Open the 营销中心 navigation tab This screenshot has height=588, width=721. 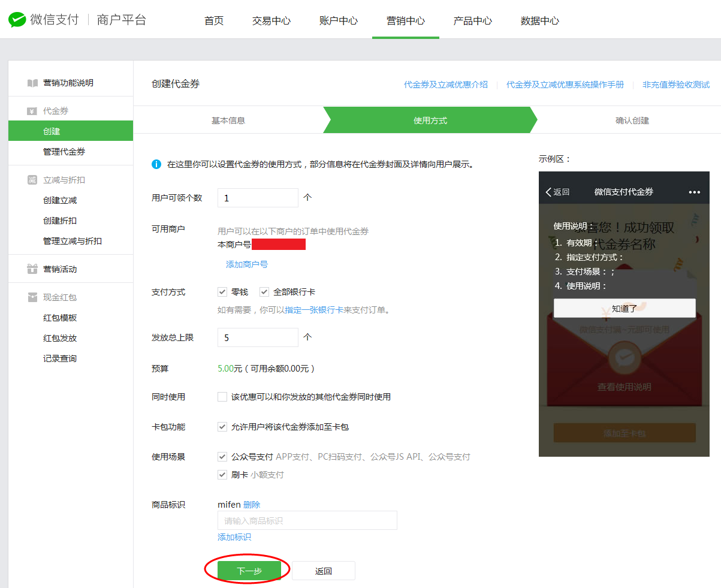406,20
